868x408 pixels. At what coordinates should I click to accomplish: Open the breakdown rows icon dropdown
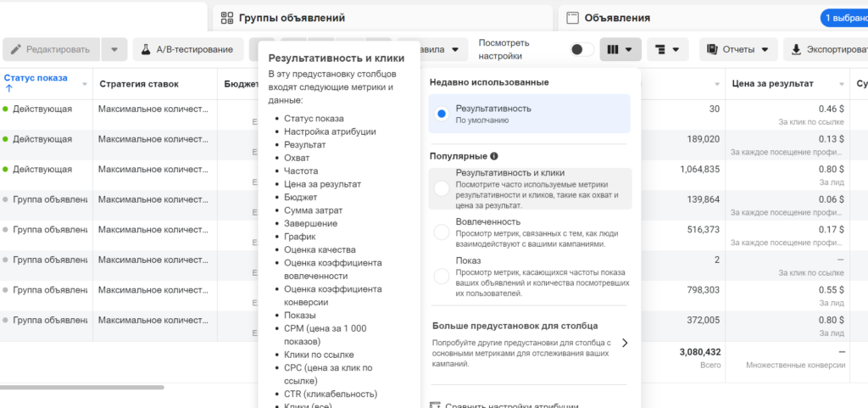tap(667, 49)
